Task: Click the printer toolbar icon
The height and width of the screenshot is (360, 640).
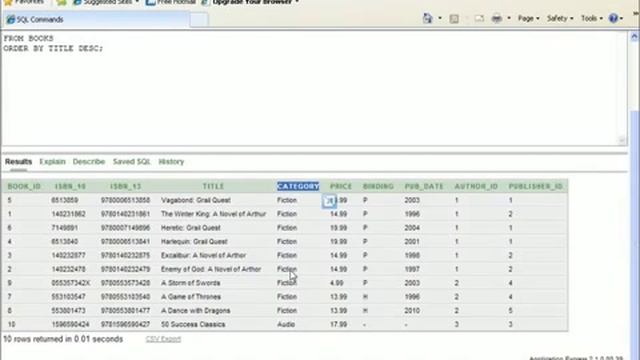Action: coord(497,18)
